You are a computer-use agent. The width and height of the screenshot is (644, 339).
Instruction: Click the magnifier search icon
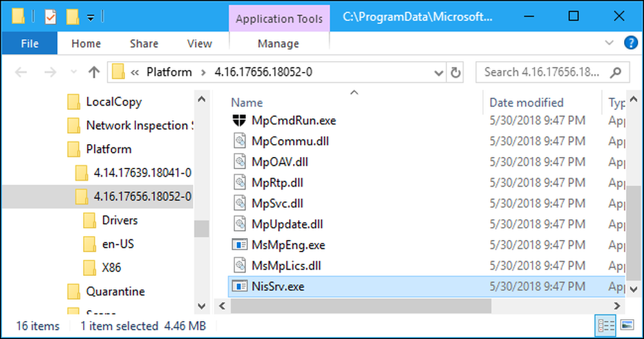coord(616,73)
